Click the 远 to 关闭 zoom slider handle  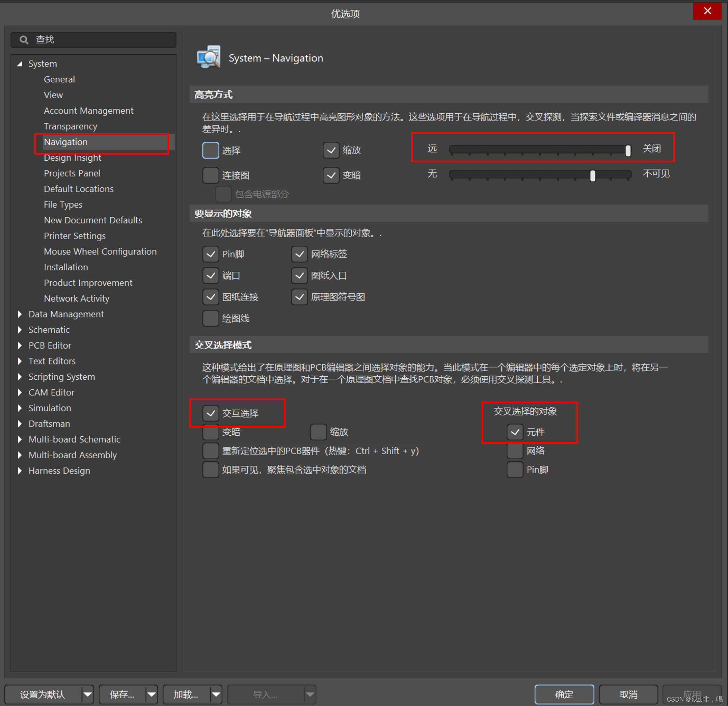(x=628, y=151)
